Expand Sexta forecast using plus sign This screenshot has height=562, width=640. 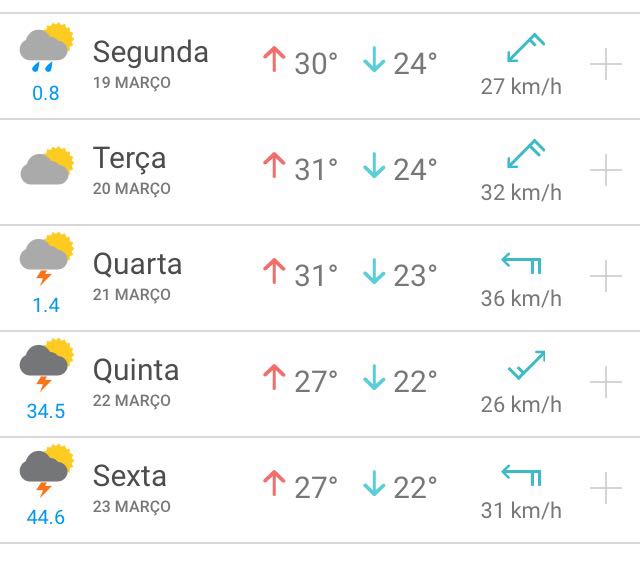coord(606,489)
